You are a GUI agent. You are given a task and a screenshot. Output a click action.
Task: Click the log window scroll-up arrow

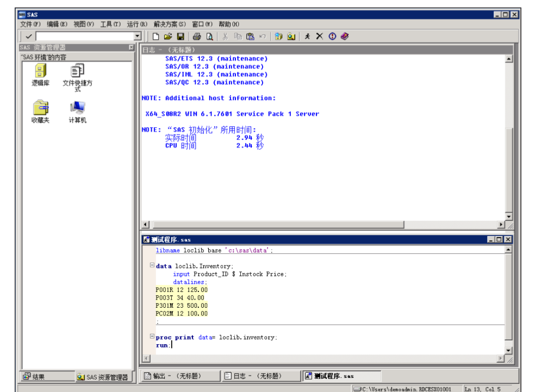tap(509, 59)
